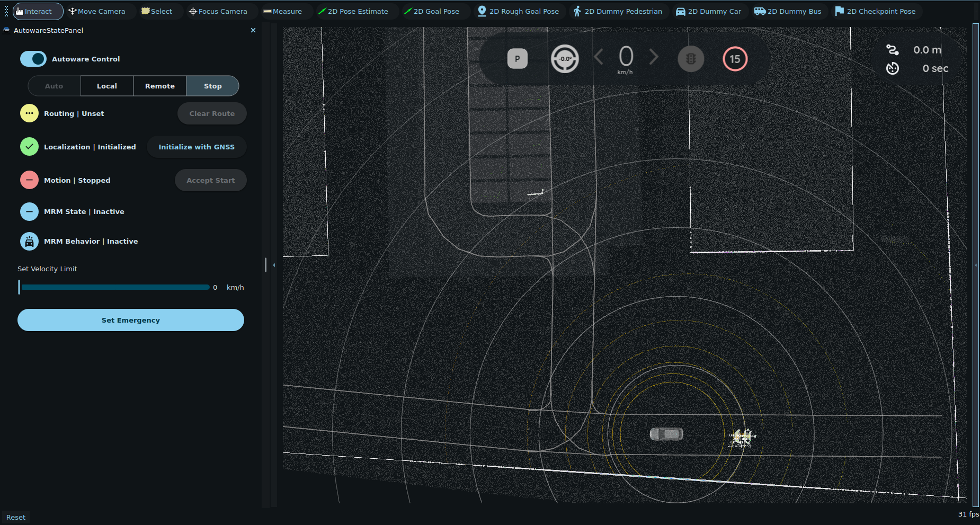Select the 2D Goal Pose tool
980x525 pixels.
(x=431, y=11)
